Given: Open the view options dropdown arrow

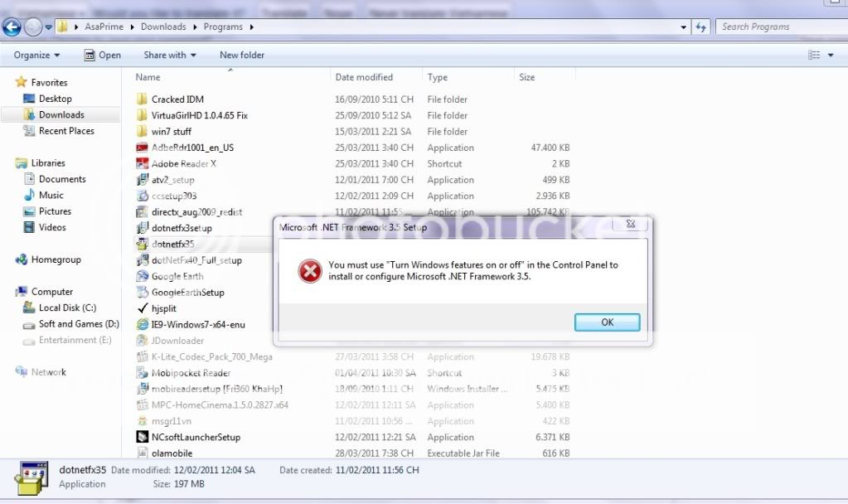Looking at the screenshot, I should tap(831, 56).
